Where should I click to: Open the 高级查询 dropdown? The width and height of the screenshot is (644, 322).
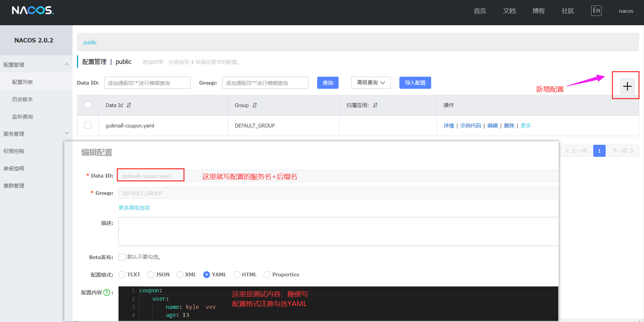(x=371, y=83)
